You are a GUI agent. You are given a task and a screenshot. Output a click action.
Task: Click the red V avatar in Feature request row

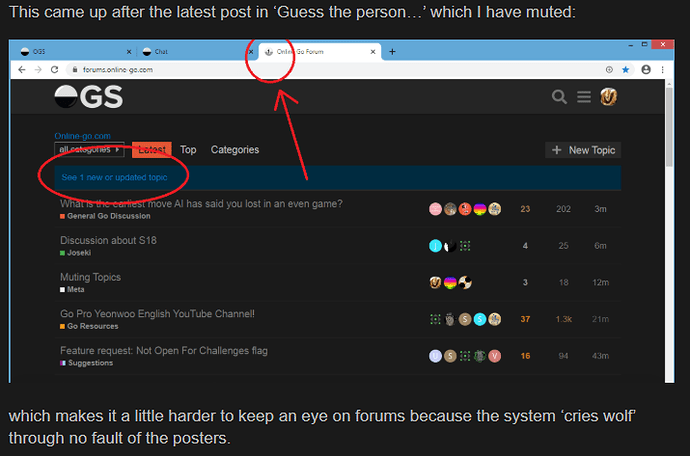(x=495, y=356)
